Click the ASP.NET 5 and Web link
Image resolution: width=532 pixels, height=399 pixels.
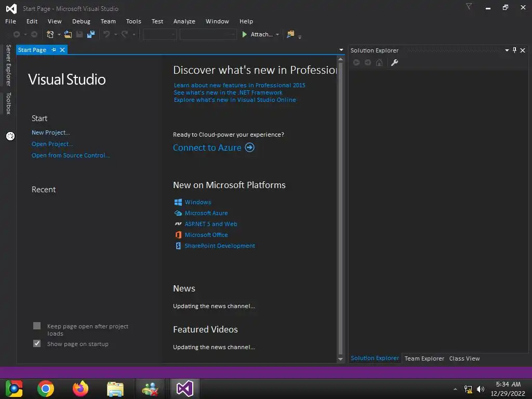click(x=211, y=224)
